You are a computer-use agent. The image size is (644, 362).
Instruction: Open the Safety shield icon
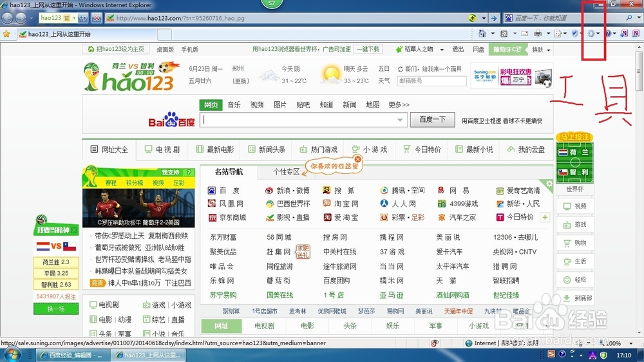[x=575, y=33]
